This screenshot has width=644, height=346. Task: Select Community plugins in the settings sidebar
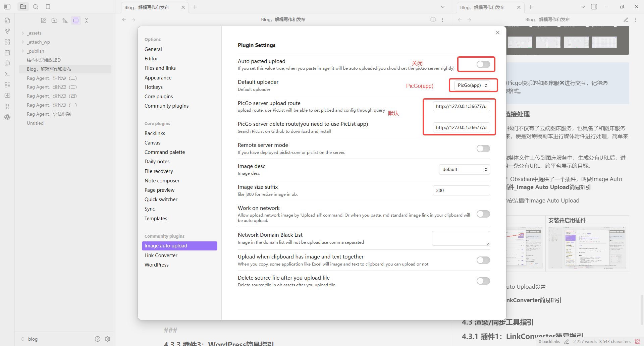click(x=166, y=106)
